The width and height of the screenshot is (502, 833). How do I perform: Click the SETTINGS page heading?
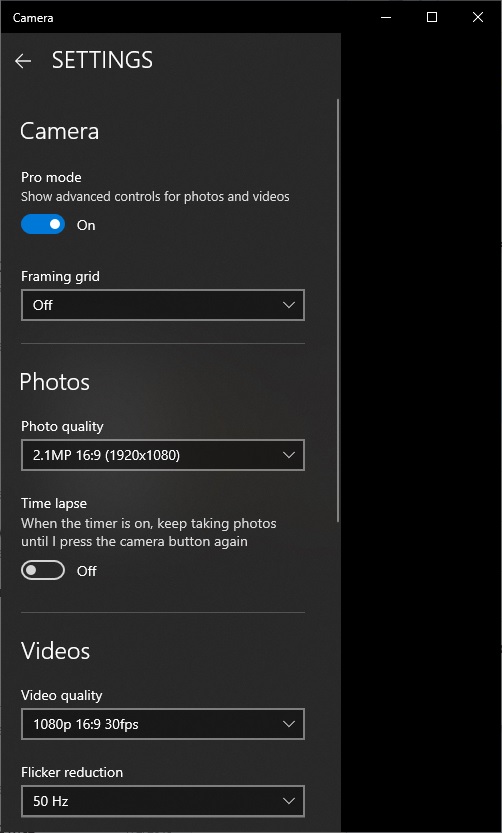tap(102, 61)
